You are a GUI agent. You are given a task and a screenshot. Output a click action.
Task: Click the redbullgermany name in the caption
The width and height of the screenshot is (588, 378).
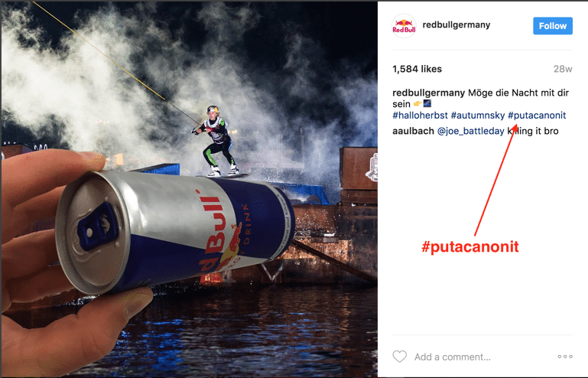click(429, 93)
